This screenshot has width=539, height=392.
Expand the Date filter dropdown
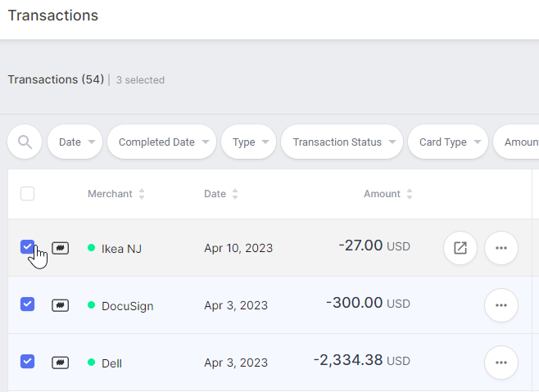[x=75, y=142]
